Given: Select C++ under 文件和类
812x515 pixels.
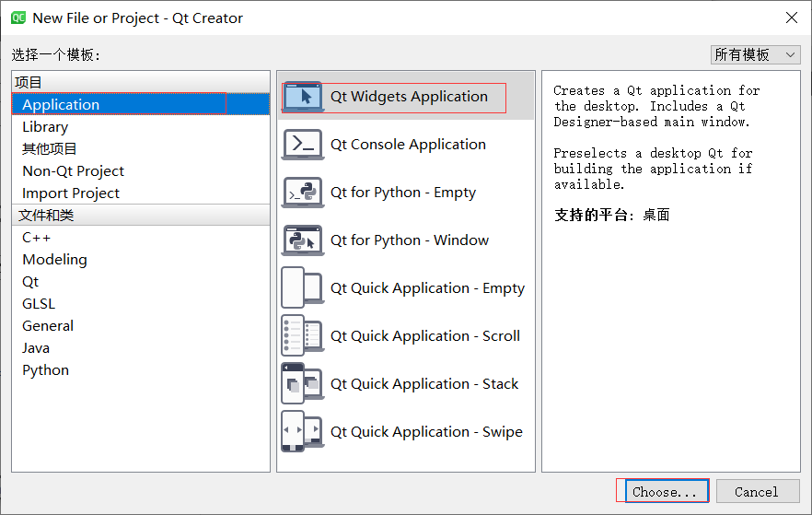Looking at the screenshot, I should pos(37,238).
